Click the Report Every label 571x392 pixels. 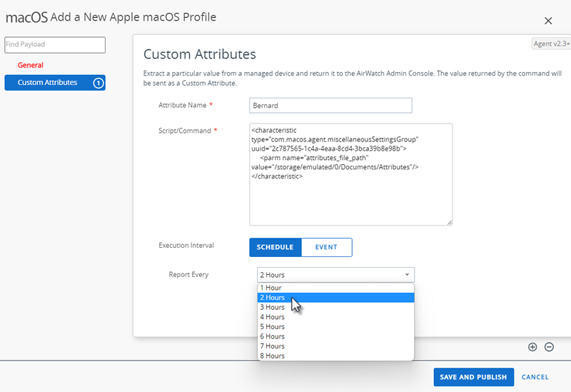(x=188, y=275)
